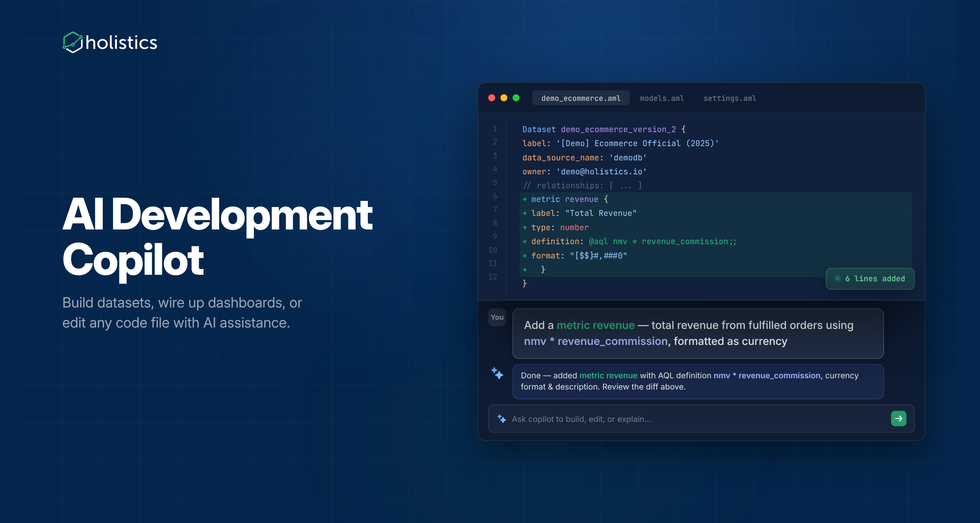The width and height of the screenshot is (980, 523).
Task: Send the copilot prompt with the arrow button
Action: pos(898,418)
